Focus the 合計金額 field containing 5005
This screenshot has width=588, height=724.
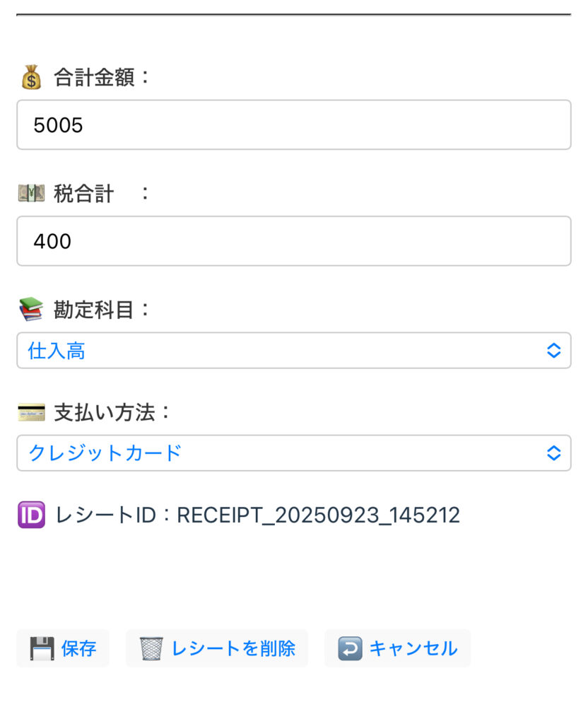(x=293, y=125)
